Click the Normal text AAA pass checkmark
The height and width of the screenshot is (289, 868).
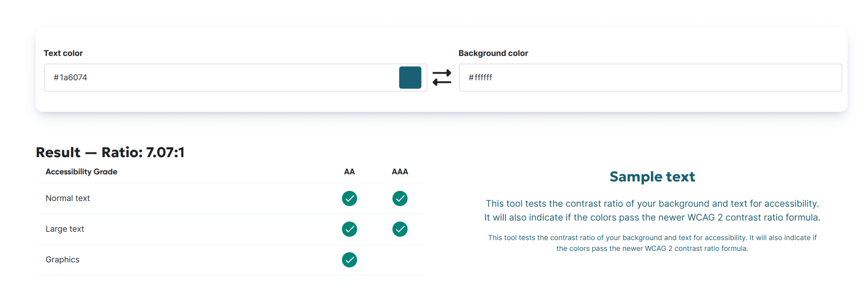tap(399, 198)
